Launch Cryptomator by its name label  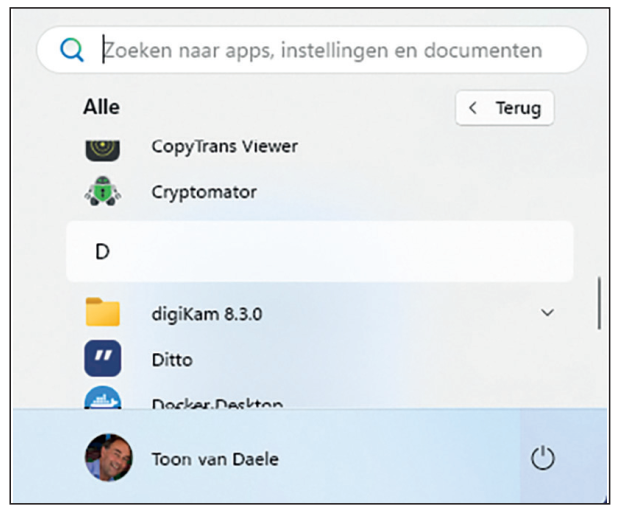click(x=204, y=191)
